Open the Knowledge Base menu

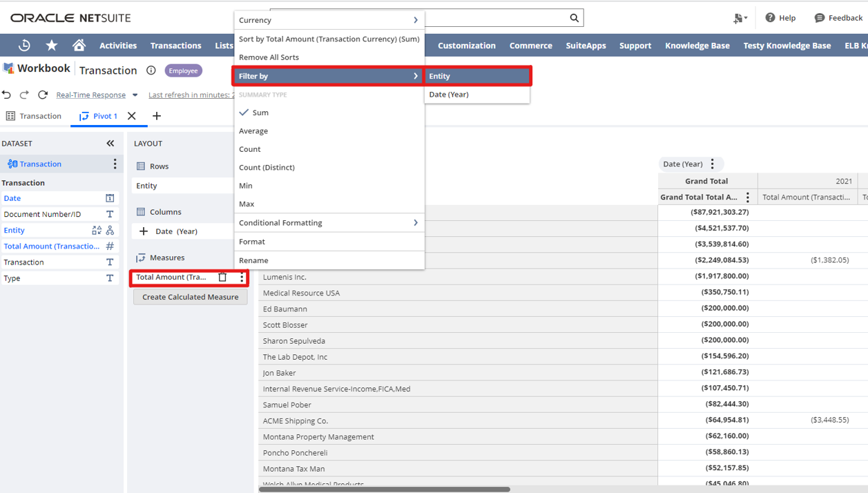[697, 46]
